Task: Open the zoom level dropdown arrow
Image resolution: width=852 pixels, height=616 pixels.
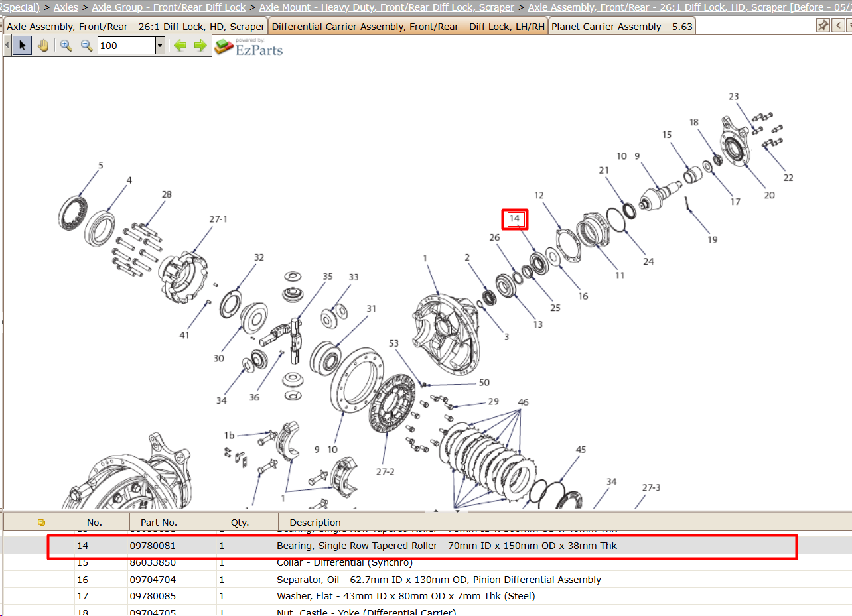Action: (160, 46)
